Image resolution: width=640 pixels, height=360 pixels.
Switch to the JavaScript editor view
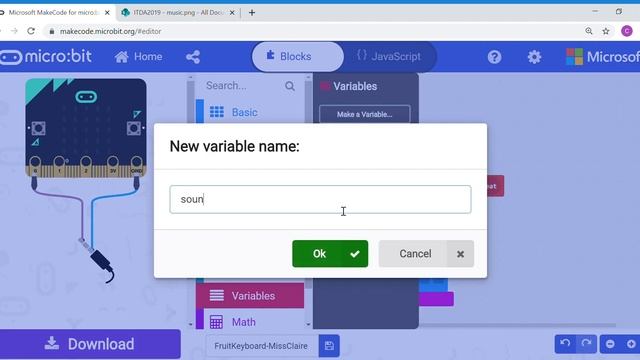click(x=389, y=56)
